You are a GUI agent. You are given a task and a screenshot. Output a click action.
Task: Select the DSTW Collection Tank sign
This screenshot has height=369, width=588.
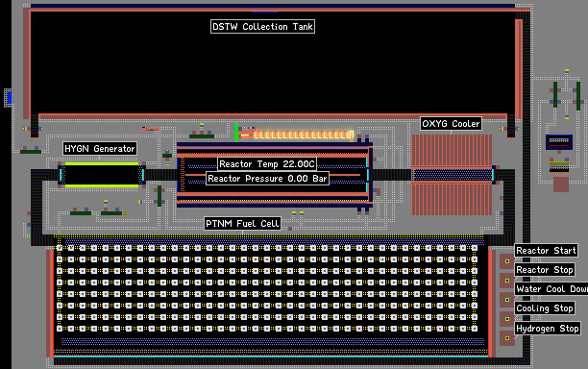pyautogui.click(x=262, y=27)
